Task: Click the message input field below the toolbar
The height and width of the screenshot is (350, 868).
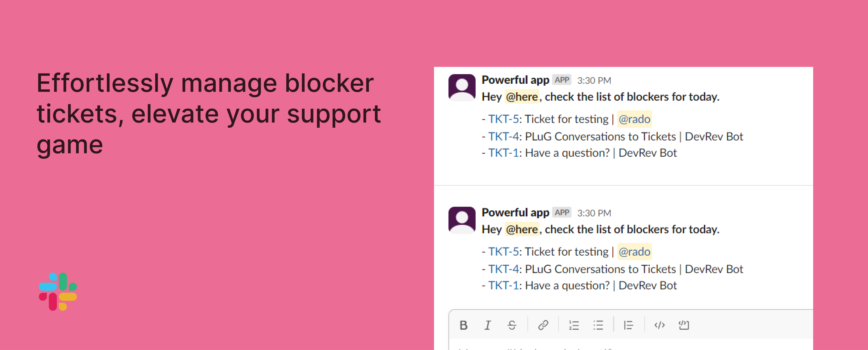Action: [x=630, y=346]
